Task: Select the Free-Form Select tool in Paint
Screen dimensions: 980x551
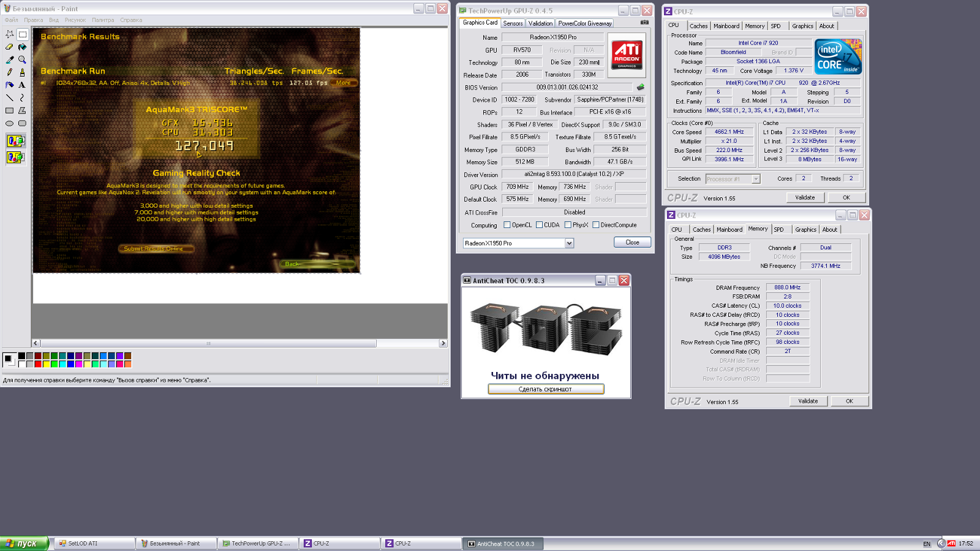Action: (x=9, y=34)
